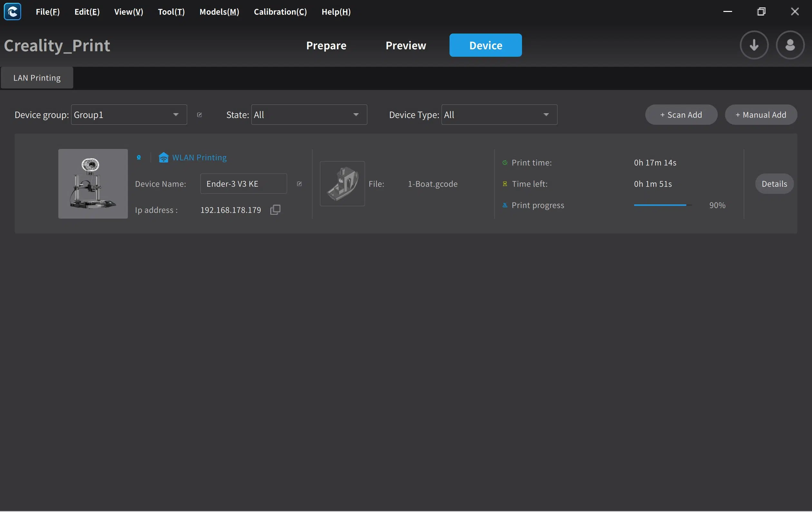Click the time left value 0h 1m 51s
This screenshot has width=812, height=512.
[653, 184]
